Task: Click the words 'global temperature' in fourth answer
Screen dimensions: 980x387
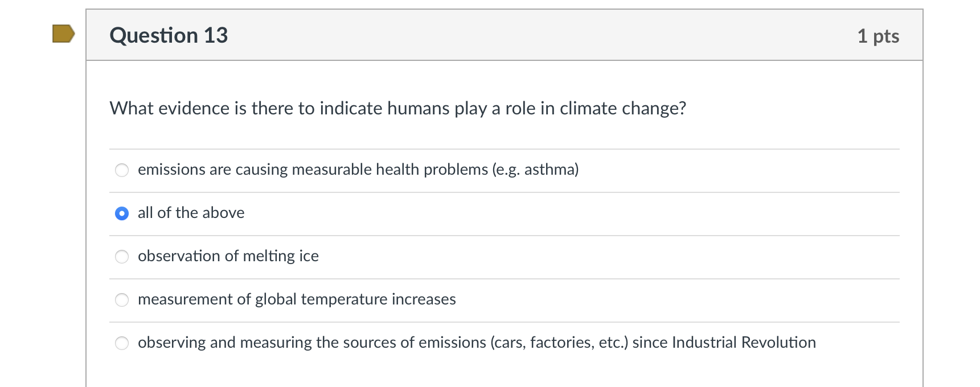Action: (314, 299)
